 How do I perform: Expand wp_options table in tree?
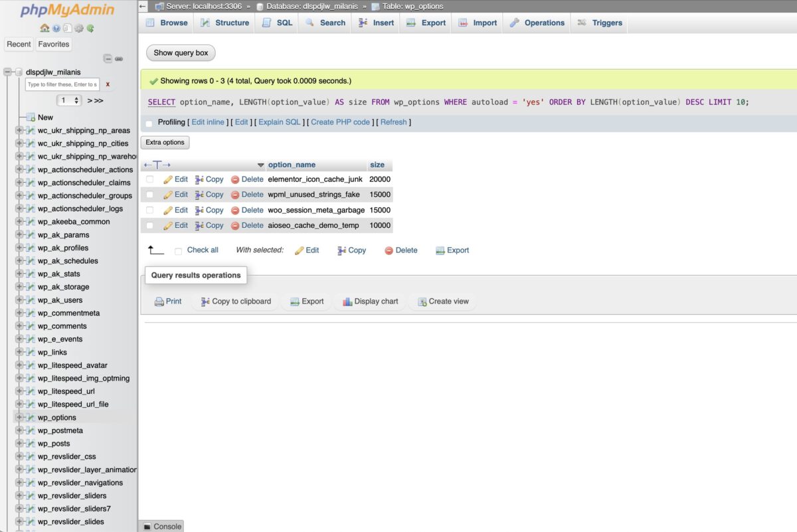click(x=19, y=418)
